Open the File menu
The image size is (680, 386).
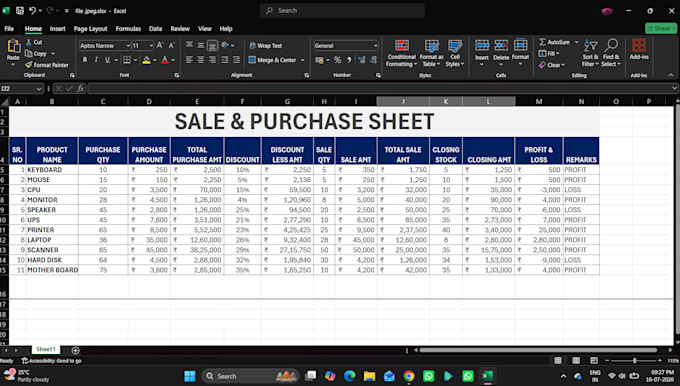click(x=9, y=29)
